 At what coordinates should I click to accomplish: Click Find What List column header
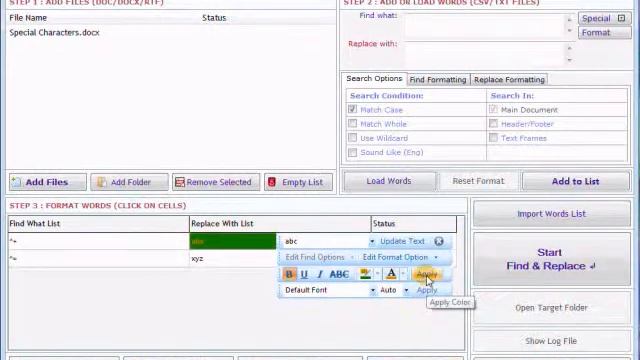98,224
